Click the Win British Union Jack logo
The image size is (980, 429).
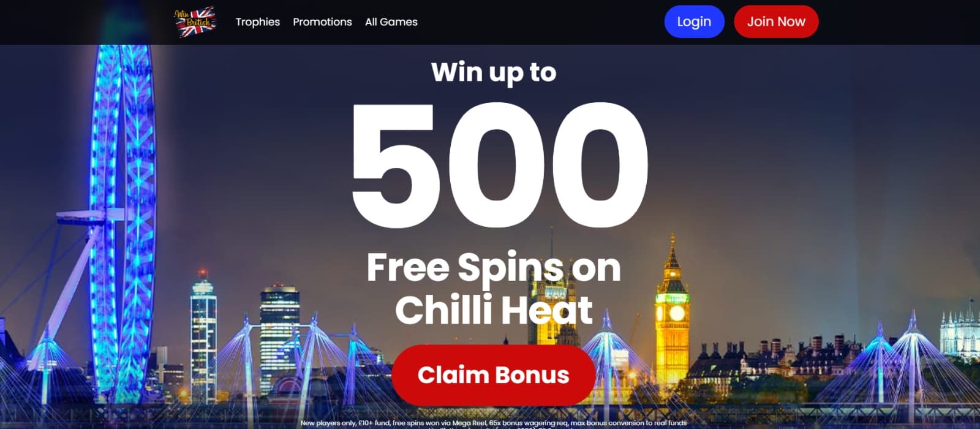(195, 21)
